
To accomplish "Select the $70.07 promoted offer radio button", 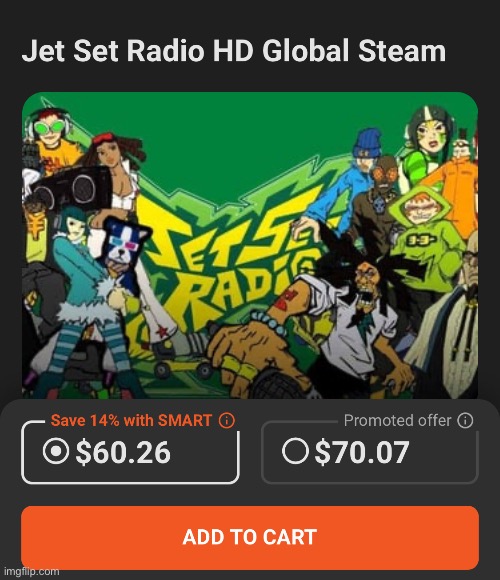I will [295, 451].
